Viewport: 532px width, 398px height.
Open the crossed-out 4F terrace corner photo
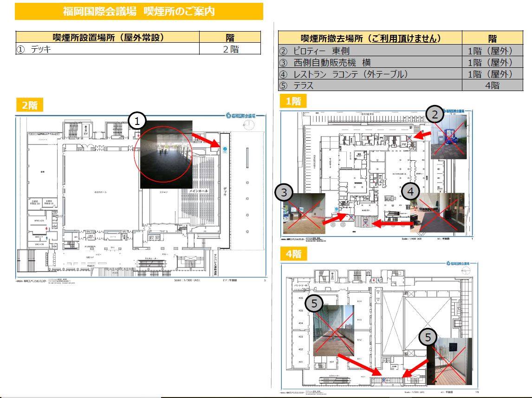coord(449,361)
